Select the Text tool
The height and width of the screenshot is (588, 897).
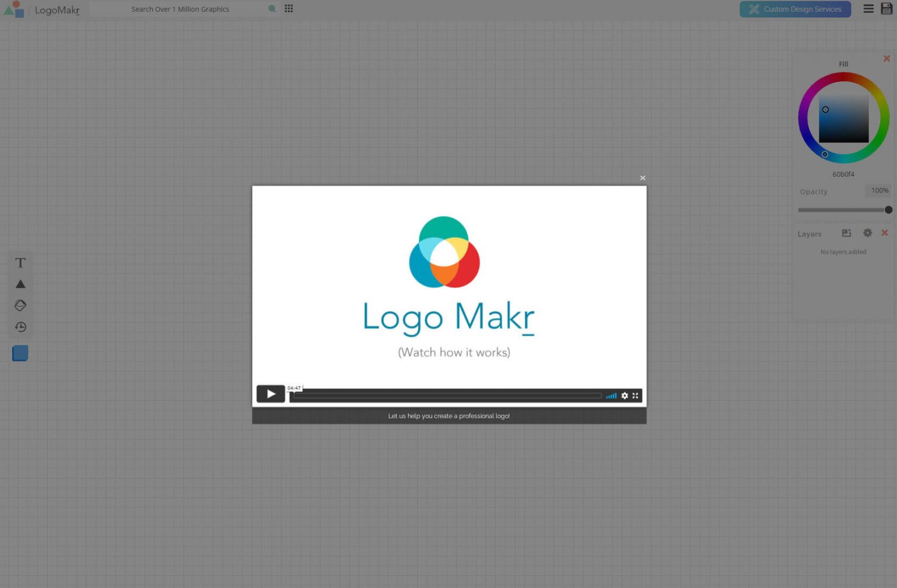pos(20,263)
